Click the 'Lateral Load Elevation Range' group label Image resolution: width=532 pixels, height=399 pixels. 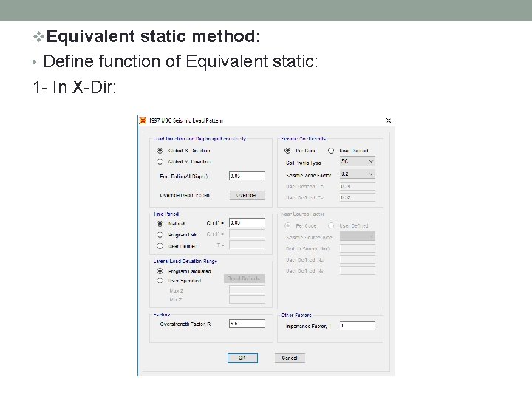(x=185, y=262)
